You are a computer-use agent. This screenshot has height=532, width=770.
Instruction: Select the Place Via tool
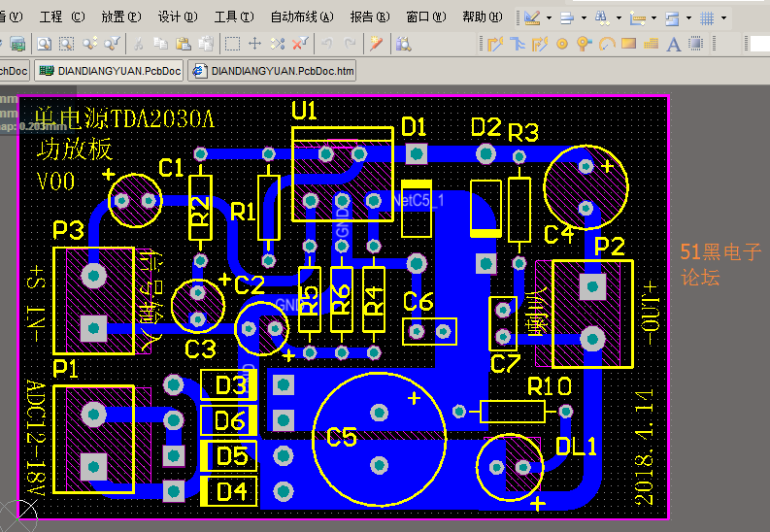click(x=584, y=44)
